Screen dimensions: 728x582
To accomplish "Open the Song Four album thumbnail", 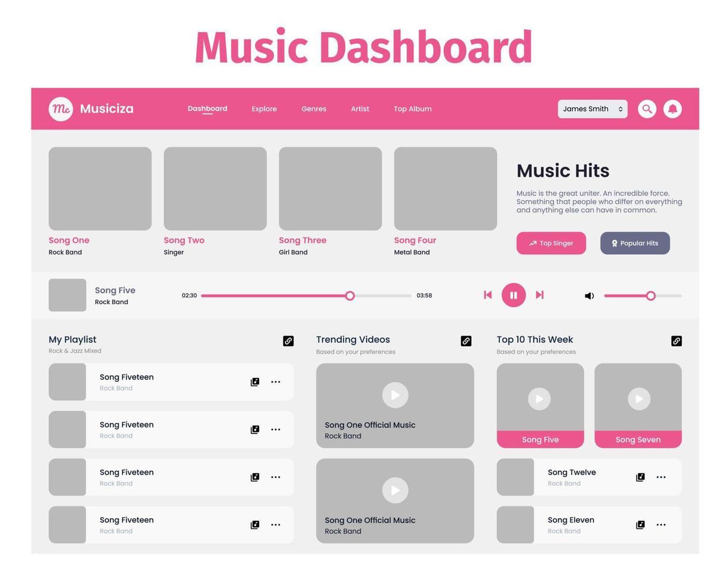I will pos(446,189).
